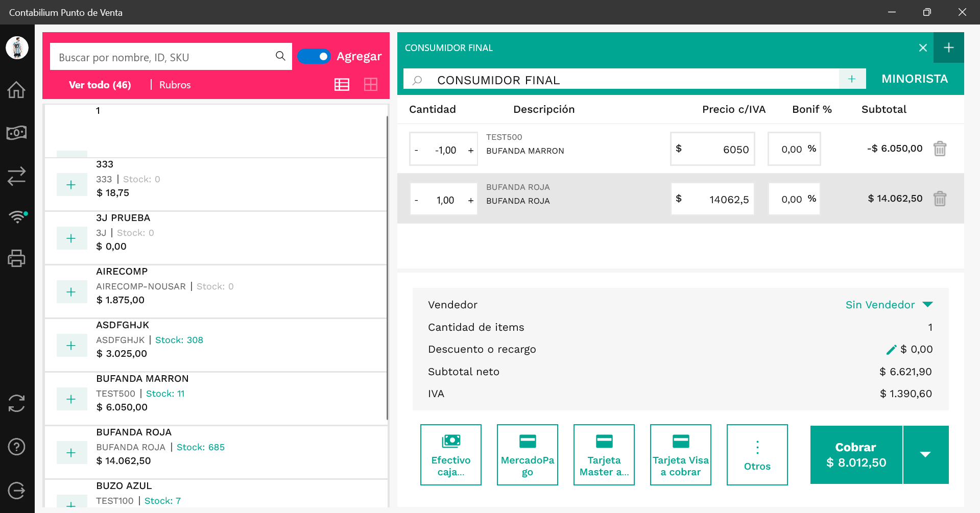Screen dimensions: 980x513
Task: Edit BUFANDA ROJA Bonif % field
Action: [794, 199]
